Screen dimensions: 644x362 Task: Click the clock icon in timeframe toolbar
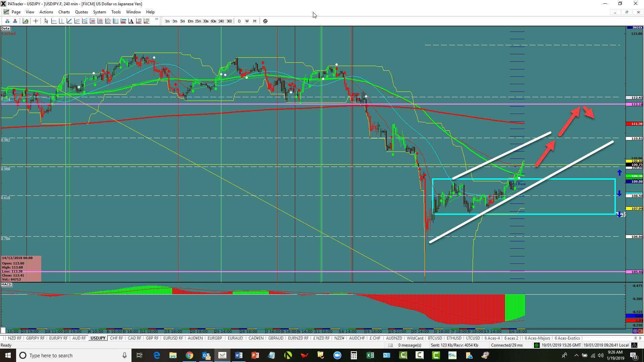pos(265,21)
